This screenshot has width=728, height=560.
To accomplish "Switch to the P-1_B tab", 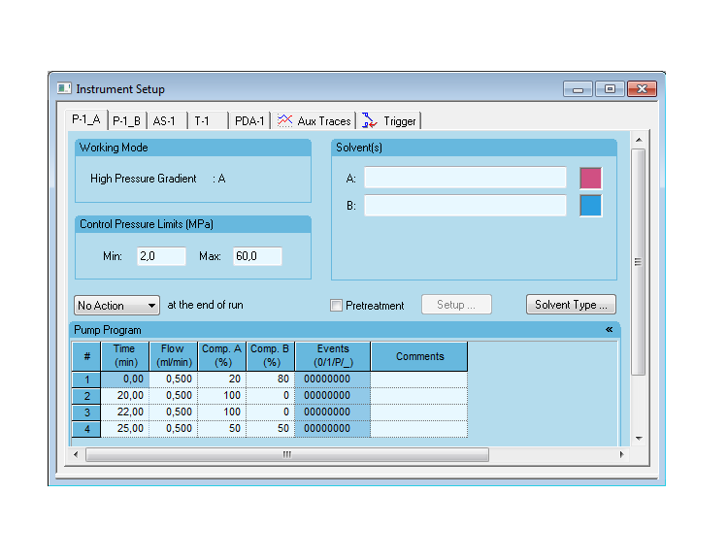I will pos(126,121).
